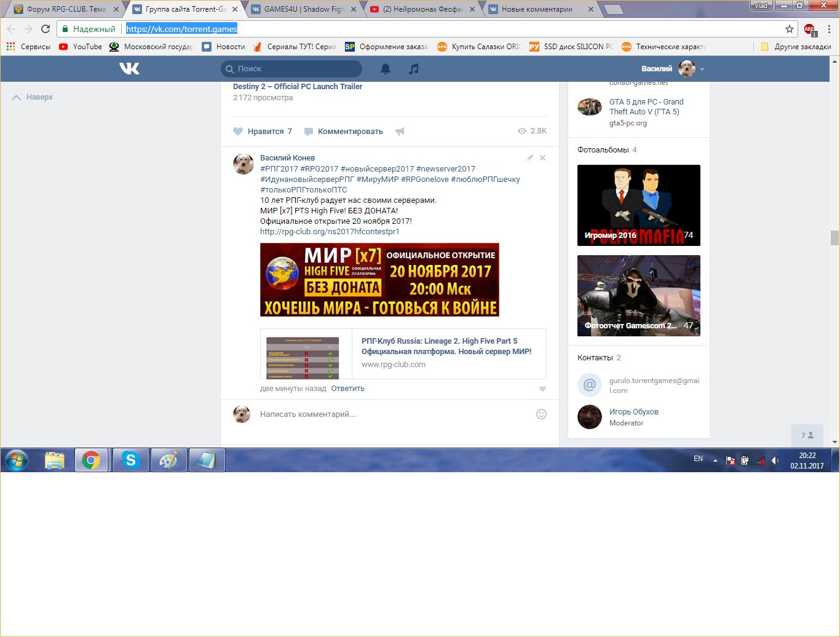Open the GTA 5 для PC link

tap(646, 107)
